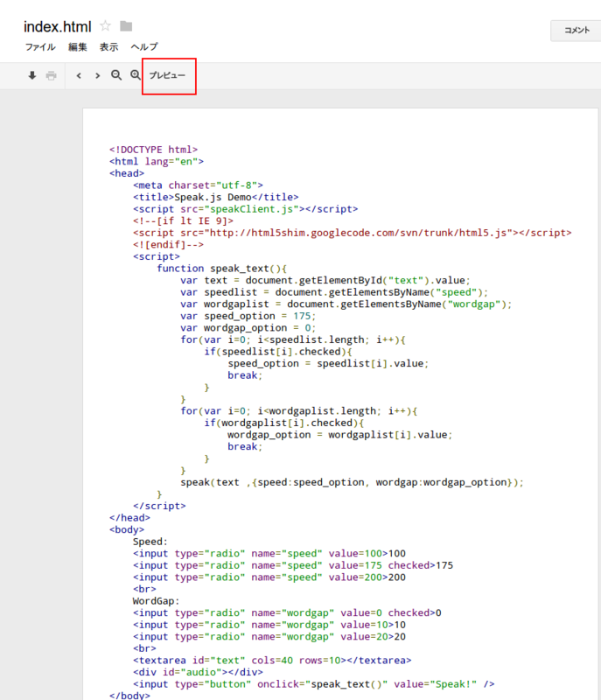The height and width of the screenshot is (700, 601).
Task: Star the index.html file
Action: pyautogui.click(x=105, y=26)
